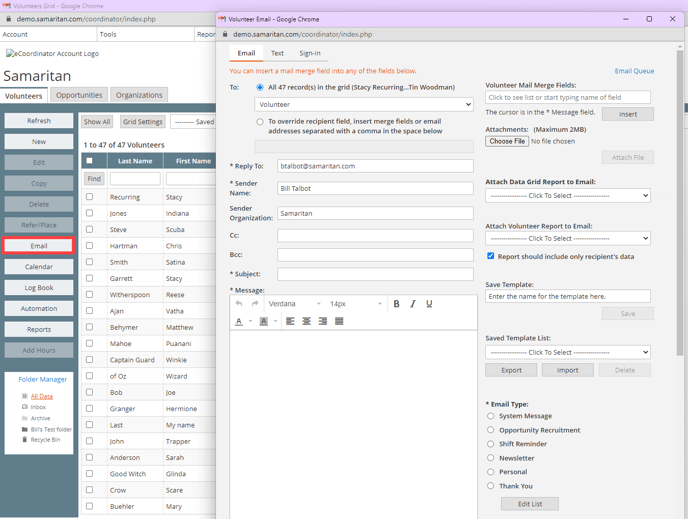Open the Email Queue link
This screenshot has height=519, width=688.
[634, 71]
